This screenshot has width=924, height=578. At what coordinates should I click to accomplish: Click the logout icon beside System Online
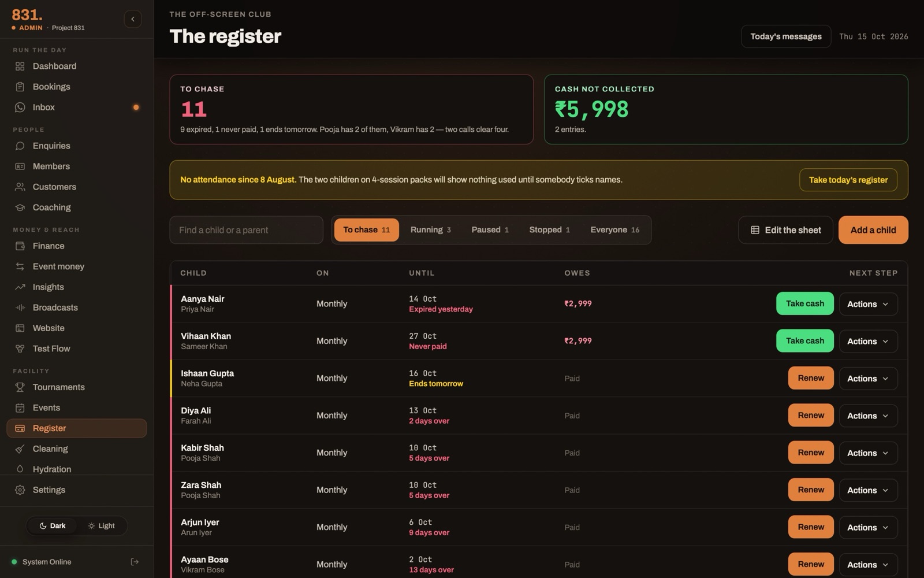point(135,562)
